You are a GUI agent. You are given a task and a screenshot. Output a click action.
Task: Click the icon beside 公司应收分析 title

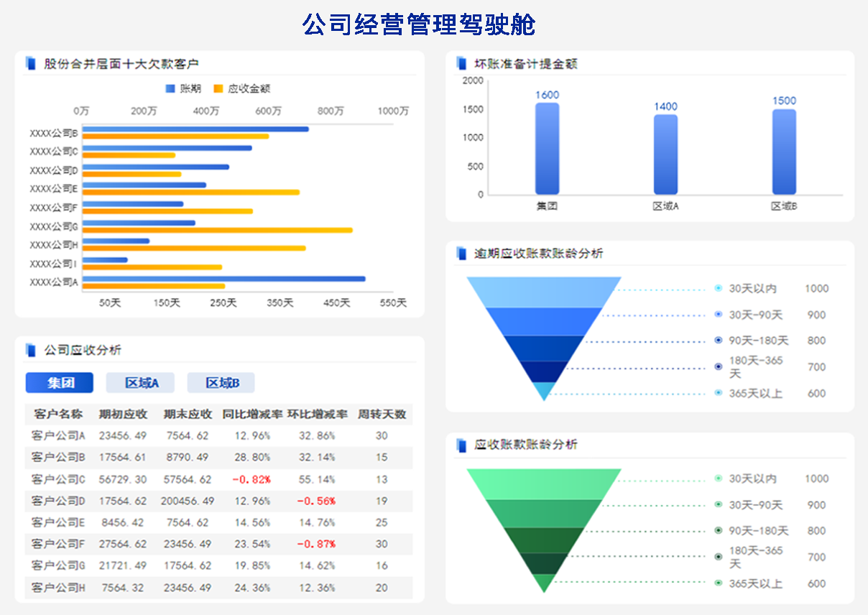(30, 350)
